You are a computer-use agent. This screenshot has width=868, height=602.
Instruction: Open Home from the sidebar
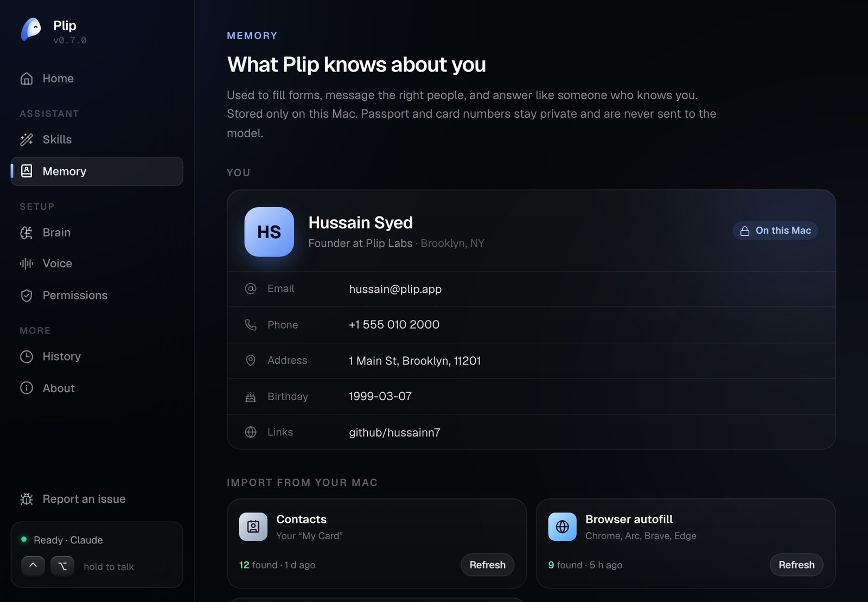coord(97,79)
